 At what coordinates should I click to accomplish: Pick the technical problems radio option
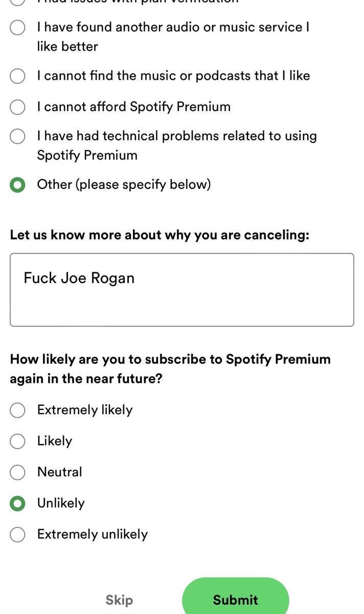[x=17, y=136]
